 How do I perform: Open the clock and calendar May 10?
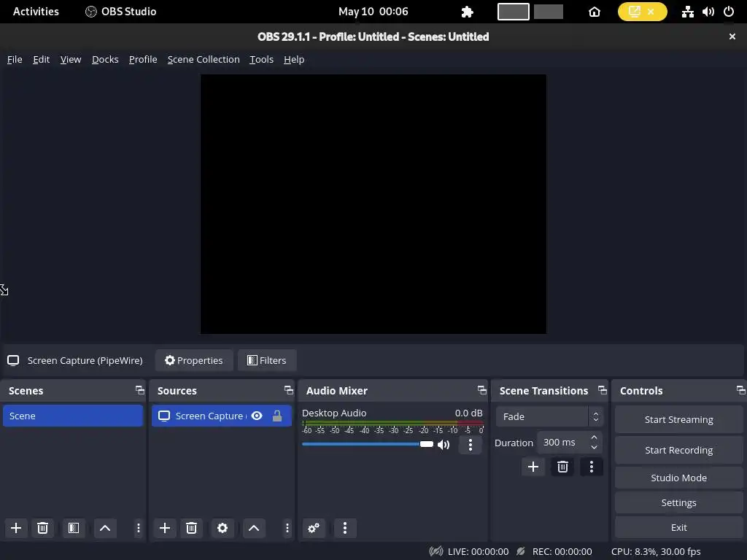tap(373, 12)
